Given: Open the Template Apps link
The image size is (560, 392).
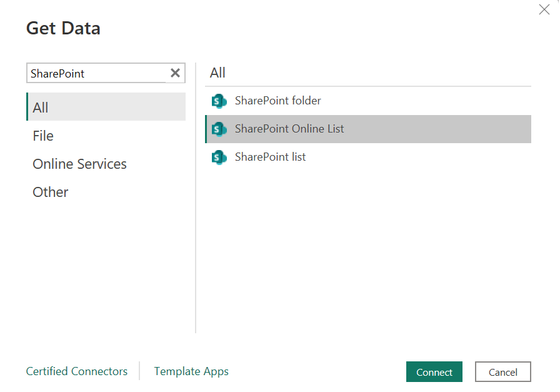Looking at the screenshot, I should (191, 371).
